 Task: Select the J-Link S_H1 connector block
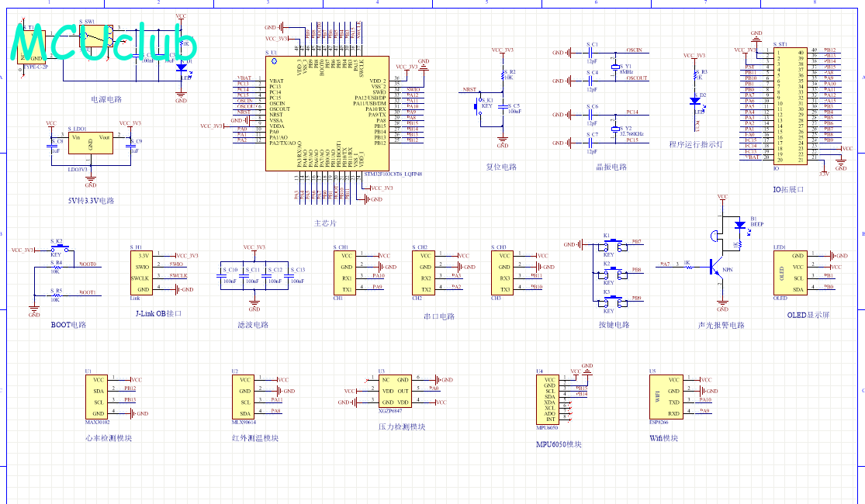pyautogui.click(x=141, y=272)
